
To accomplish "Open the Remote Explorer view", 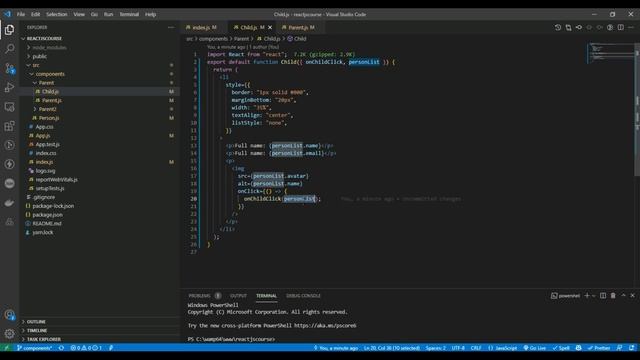I will (x=9, y=107).
